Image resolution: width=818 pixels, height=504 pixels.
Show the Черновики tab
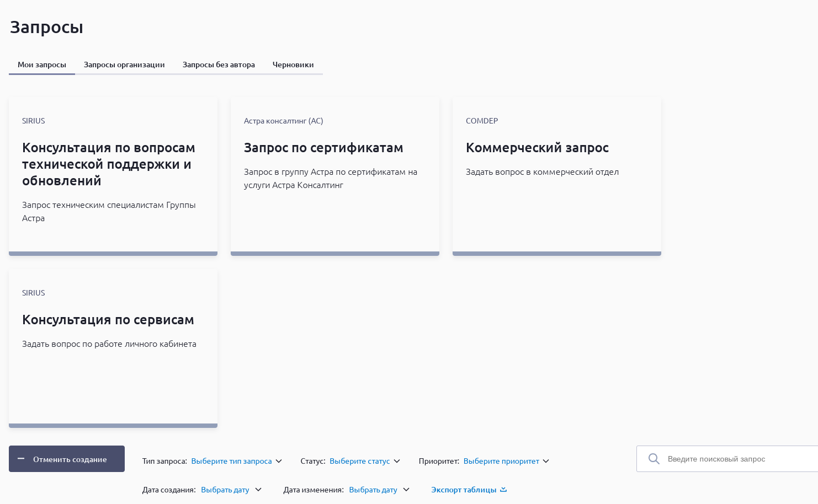click(293, 65)
